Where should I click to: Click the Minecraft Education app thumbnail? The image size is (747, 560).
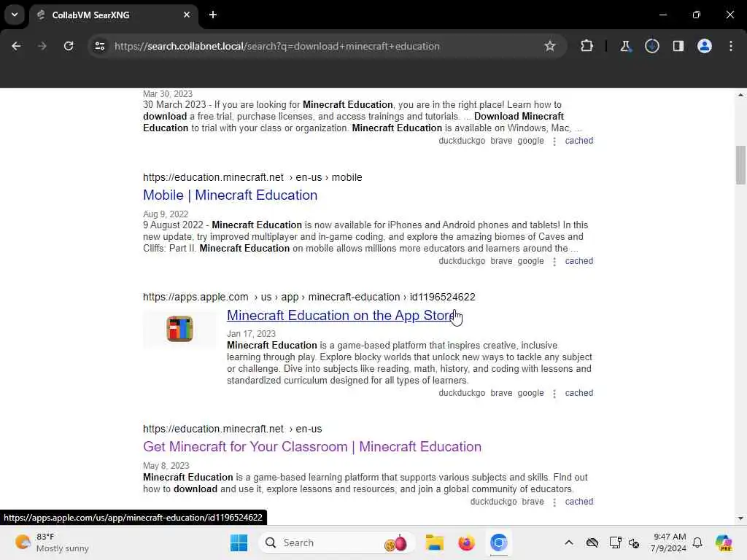point(179,329)
